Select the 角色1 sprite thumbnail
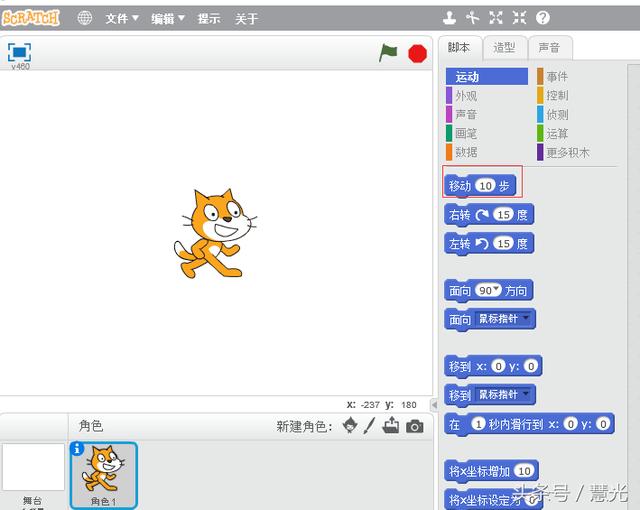This screenshot has height=510, width=640. 104,475
